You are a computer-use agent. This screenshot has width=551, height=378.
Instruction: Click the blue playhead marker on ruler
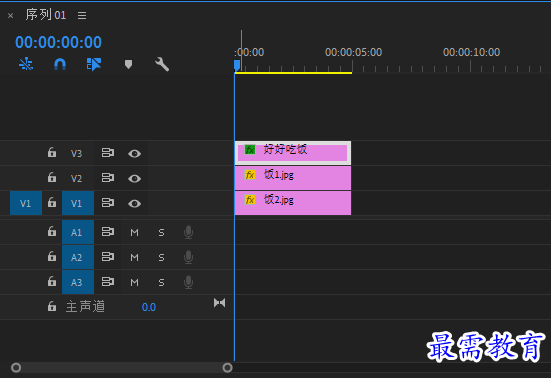[237, 65]
